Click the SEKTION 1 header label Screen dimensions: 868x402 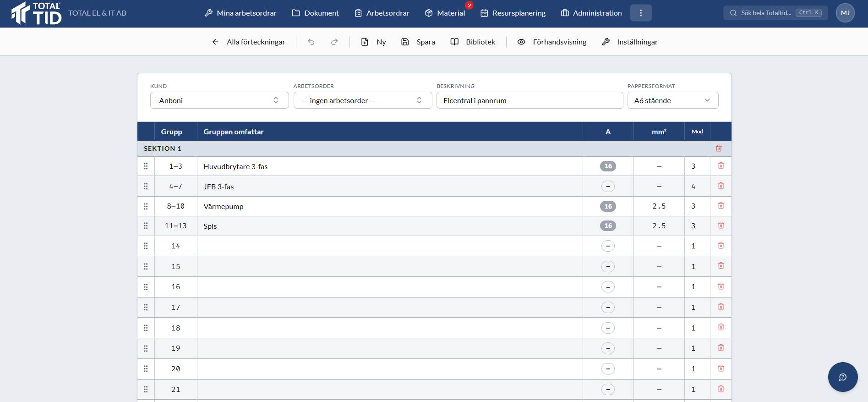coord(163,149)
